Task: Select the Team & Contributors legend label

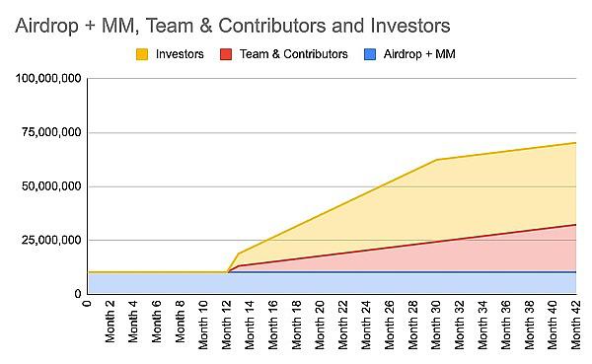Action: click(294, 54)
